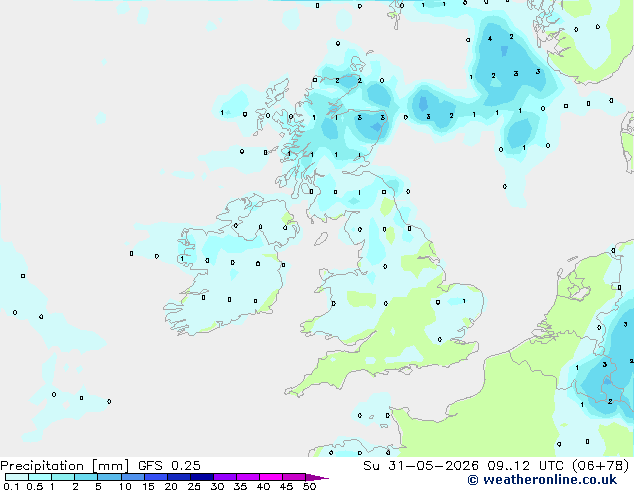This screenshot has width=634, height=490.
Task: Click the above-50 arrow tip of the legend
Action: coord(317,477)
